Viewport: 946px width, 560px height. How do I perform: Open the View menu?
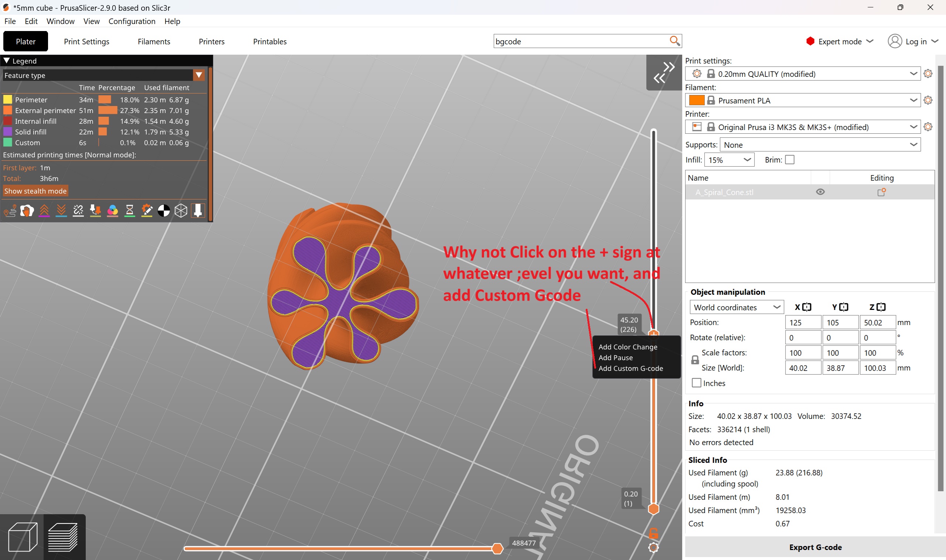[91, 21]
